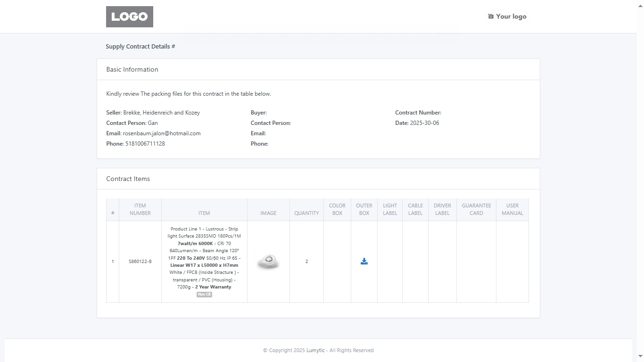Click the camera icon beside Your logo
644x362 pixels.
coord(491,16)
